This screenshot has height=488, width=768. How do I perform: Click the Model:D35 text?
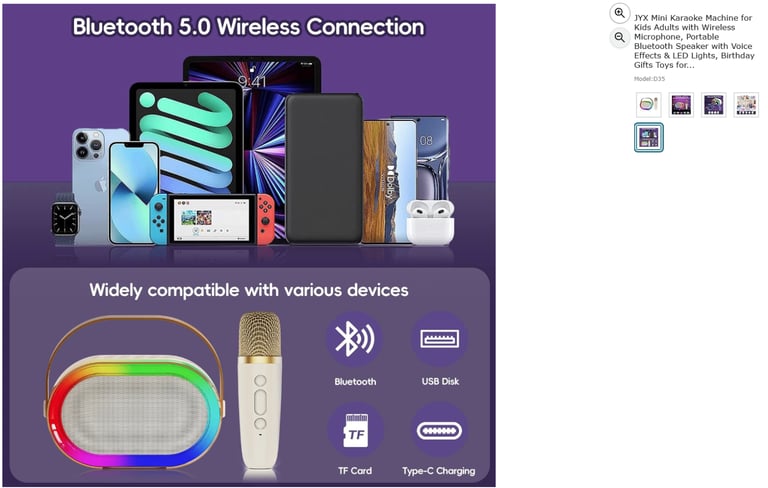tap(649, 78)
